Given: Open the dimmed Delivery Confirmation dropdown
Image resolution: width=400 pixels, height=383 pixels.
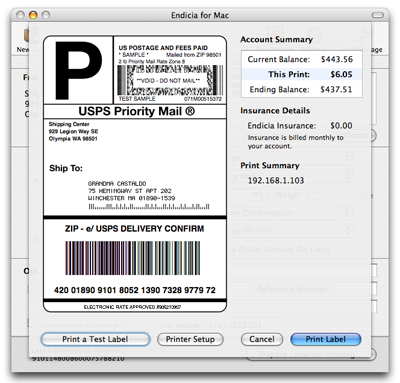Looking at the screenshot, I should (x=291, y=213).
